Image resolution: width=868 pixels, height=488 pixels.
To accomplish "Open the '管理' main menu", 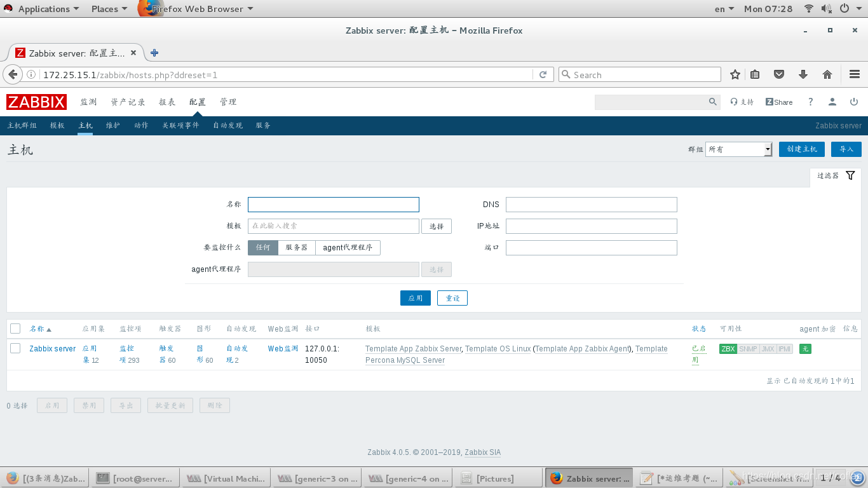I will [228, 102].
